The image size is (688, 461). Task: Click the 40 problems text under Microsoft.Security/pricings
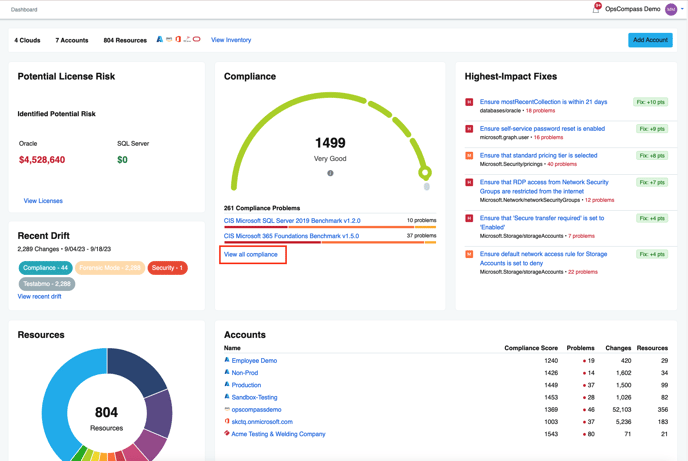point(562,164)
